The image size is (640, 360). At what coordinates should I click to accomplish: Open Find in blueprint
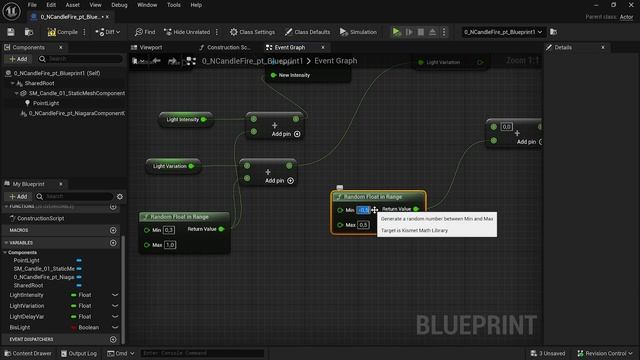click(145, 32)
